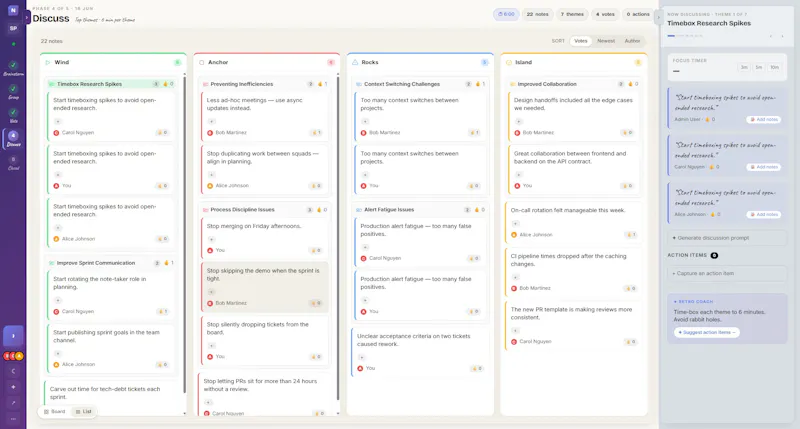
Task: Click the share arrow icon in the sidebar
Action: coord(13,403)
